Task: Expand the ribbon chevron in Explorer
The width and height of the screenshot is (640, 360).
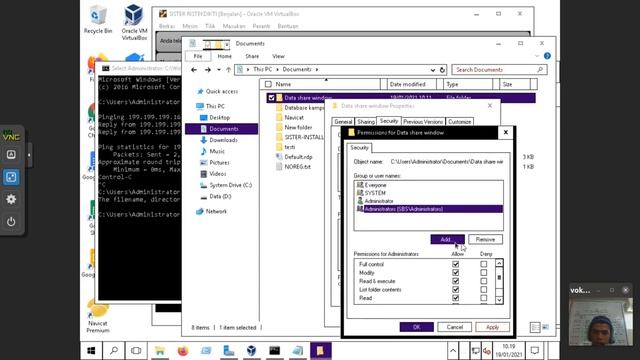Action: (537, 56)
